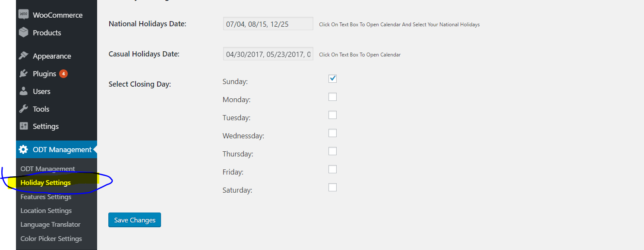Go to Location Settings
Screen dimensions: 644x250
pos(46,210)
